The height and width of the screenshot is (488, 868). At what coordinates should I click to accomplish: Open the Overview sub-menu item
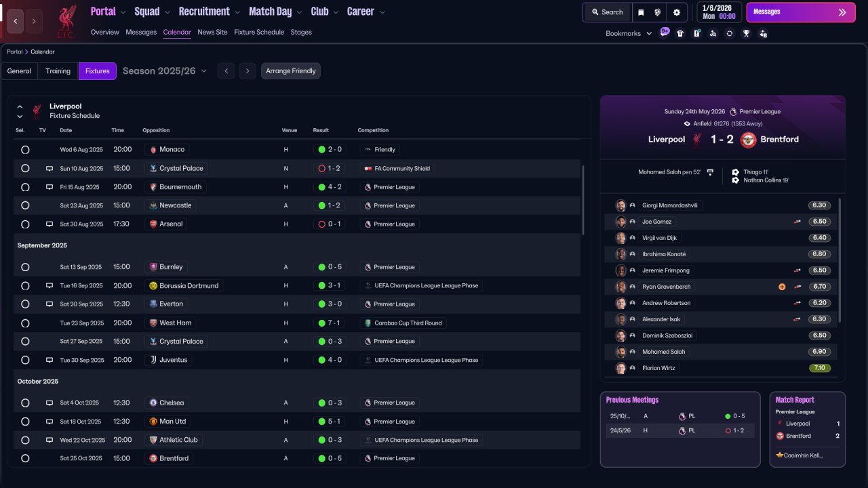[104, 33]
